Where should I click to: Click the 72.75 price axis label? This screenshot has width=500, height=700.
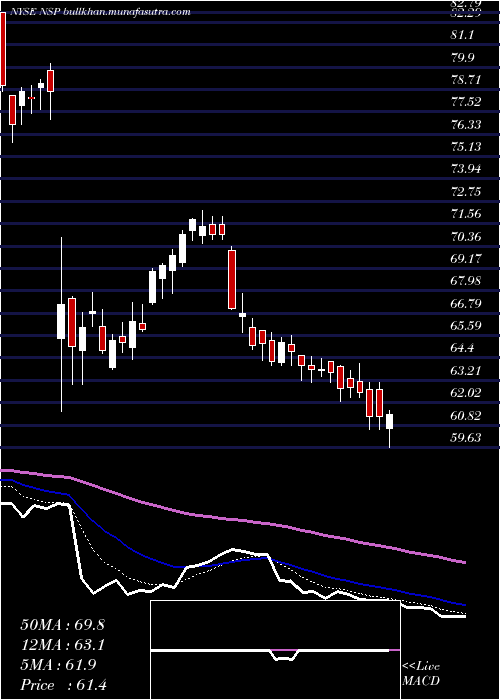[x=466, y=192]
